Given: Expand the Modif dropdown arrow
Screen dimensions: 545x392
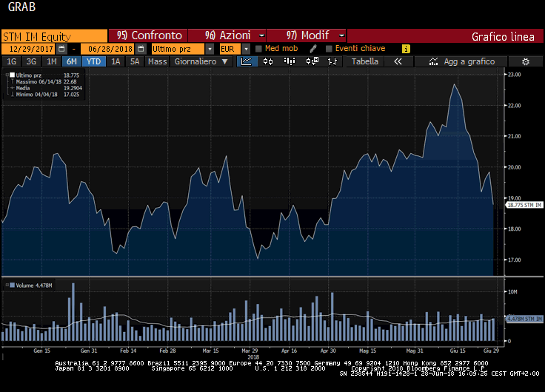Looking at the screenshot, I should tap(341, 36).
